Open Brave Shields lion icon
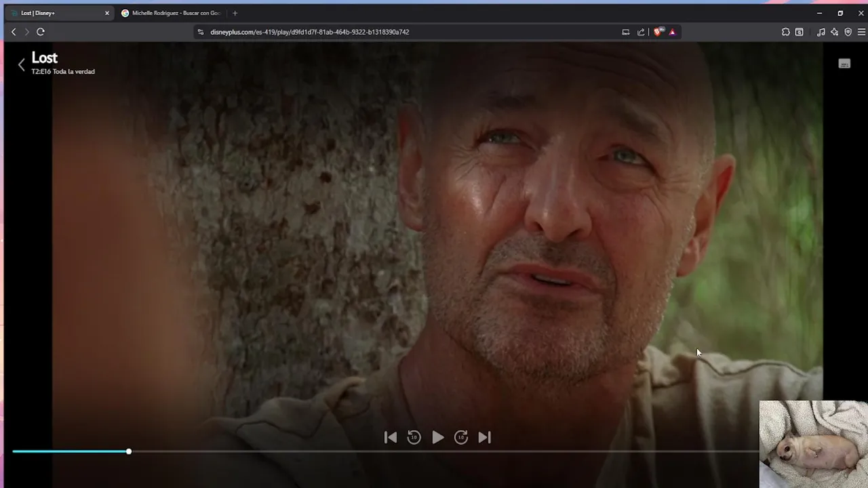The width and height of the screenshot is (868, 488). [658, 32]
